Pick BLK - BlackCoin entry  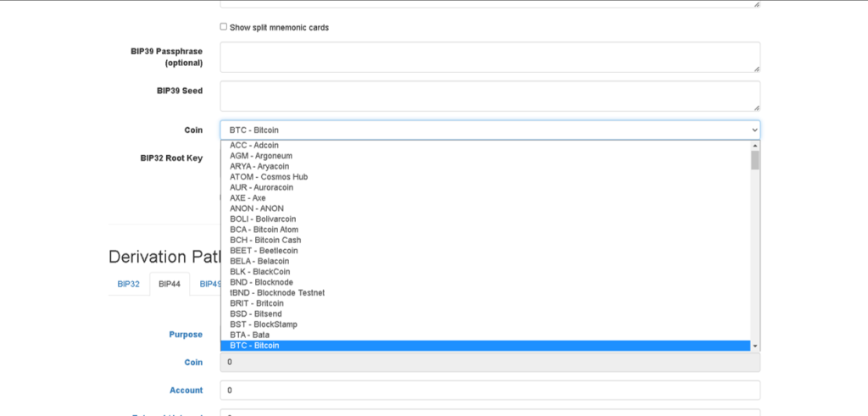[x=486, y=272]
